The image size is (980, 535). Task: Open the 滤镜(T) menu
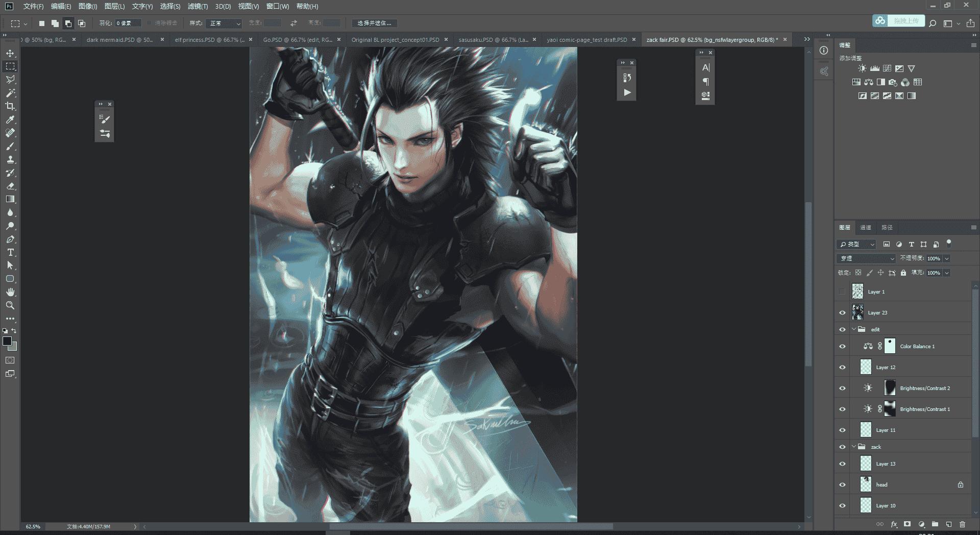[x=198, y=6]
